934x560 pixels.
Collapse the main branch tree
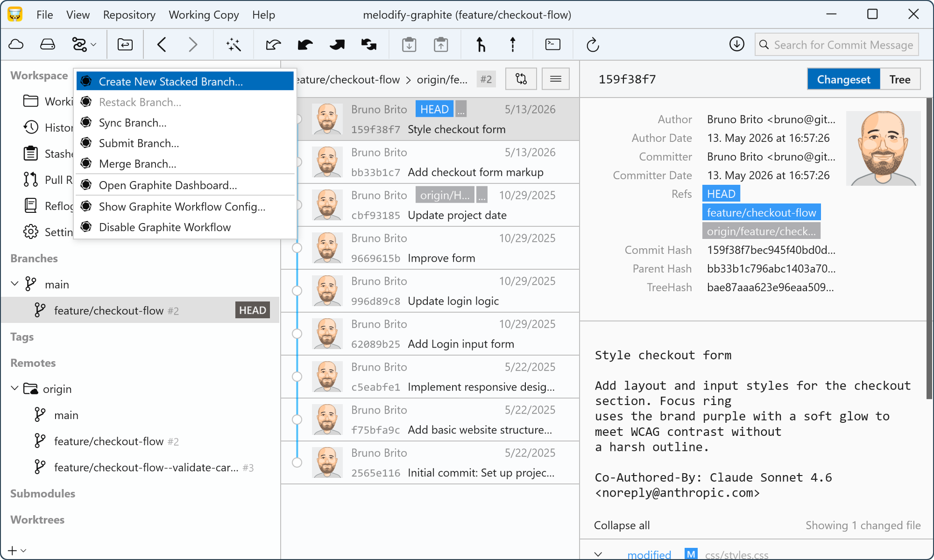pyautogui.click(x=14, y=284)
